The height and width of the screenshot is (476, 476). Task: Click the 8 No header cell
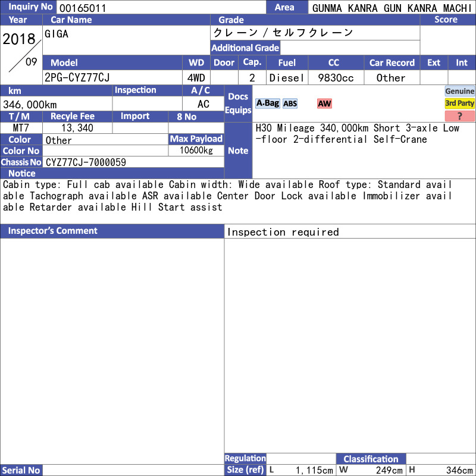click(196, 117)
